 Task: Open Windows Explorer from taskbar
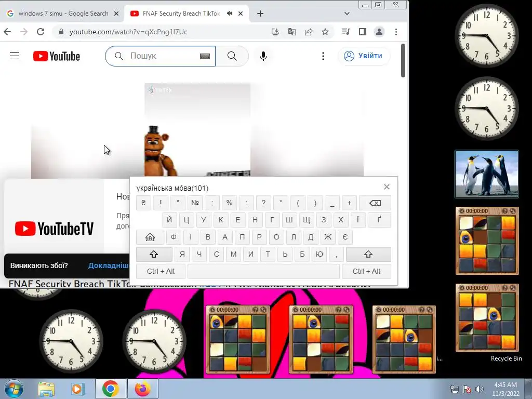tap(46, 389)
